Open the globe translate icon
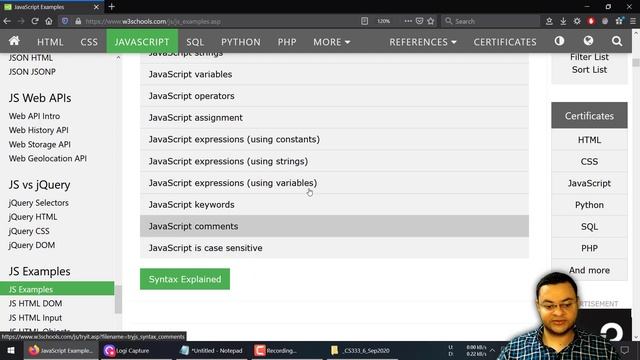This screenshot has height=360, width=640. click(x=588, y=41)
